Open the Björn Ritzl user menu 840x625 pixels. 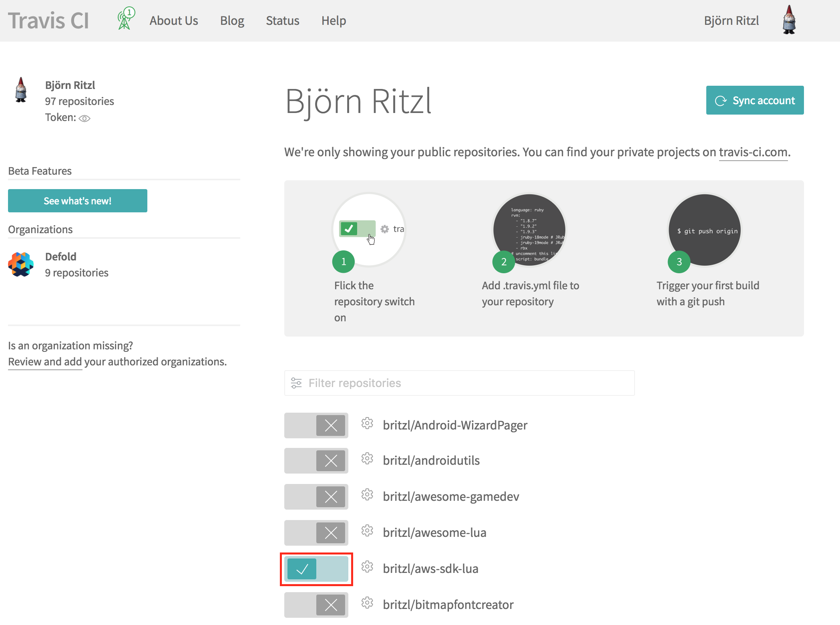pos(731,21)
